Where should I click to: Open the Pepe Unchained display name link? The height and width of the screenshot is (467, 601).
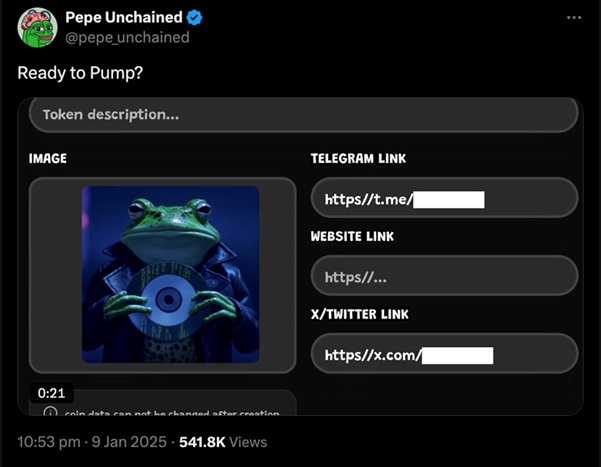(124, 17)
